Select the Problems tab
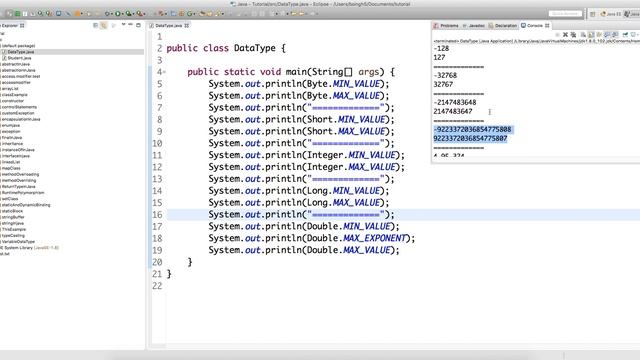 pos(446,25)
